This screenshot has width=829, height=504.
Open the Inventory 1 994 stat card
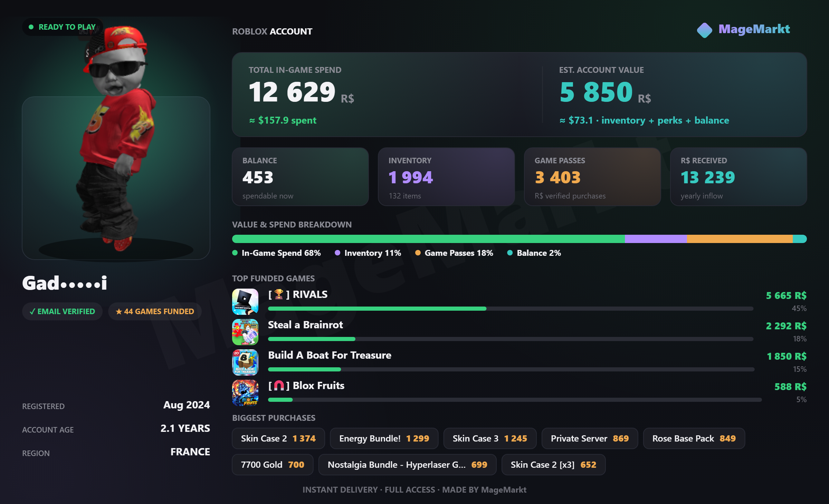(x=446, y=177)
